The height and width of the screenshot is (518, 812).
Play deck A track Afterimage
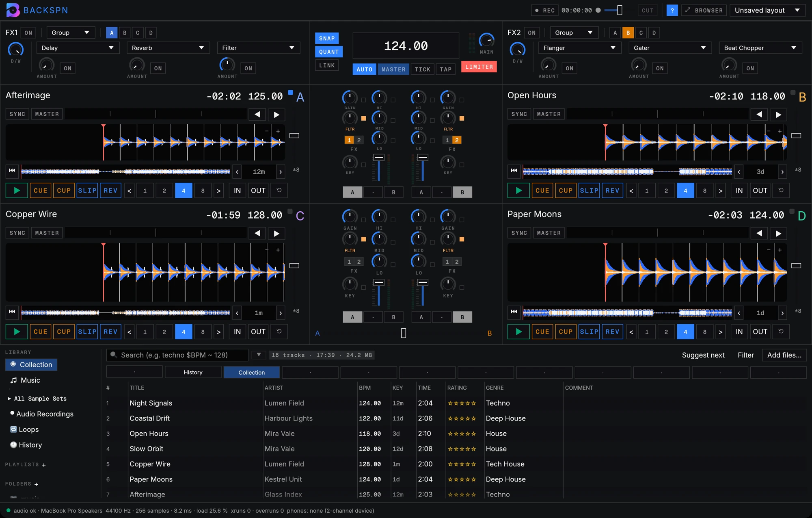point(17,191)
